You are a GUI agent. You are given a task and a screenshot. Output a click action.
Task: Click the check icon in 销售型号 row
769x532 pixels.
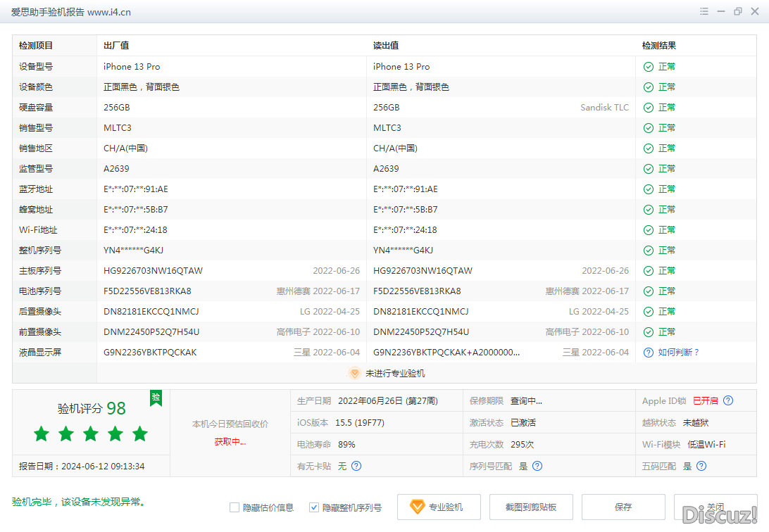click(649, 128)
